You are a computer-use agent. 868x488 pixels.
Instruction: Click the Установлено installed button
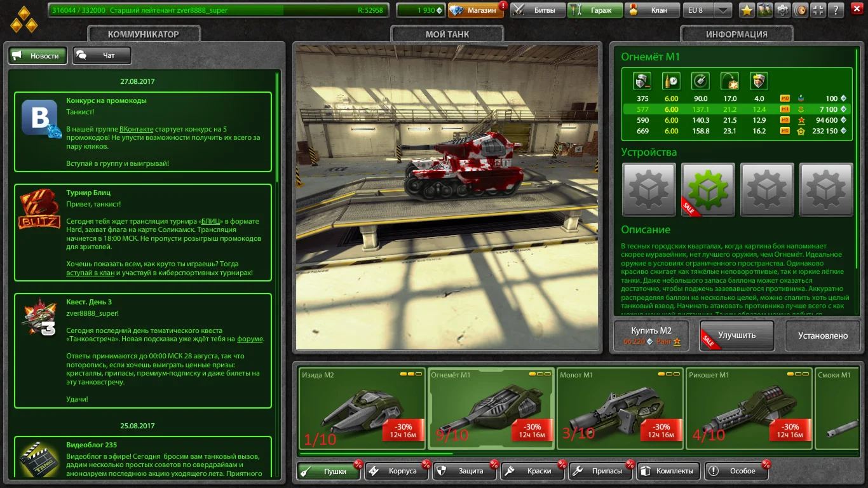tap(823, 335)
